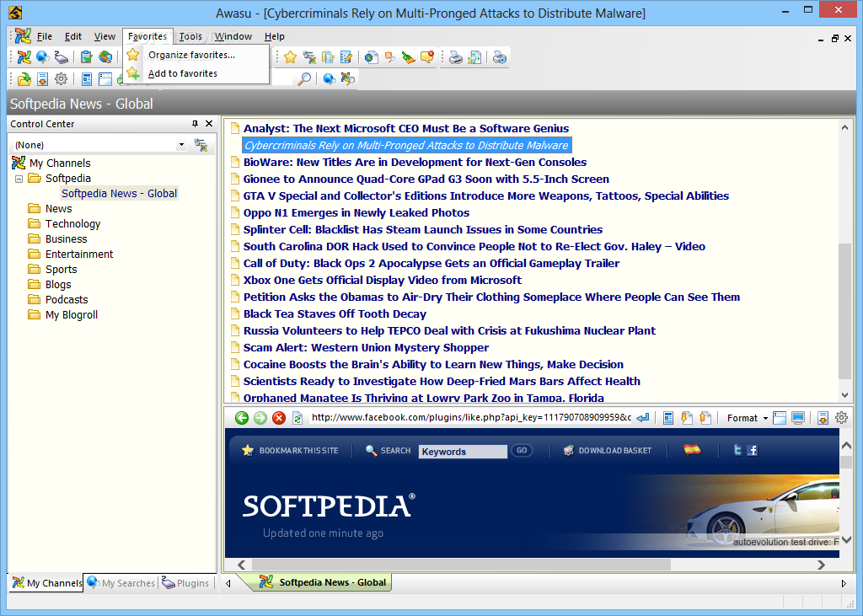
Task: Click the globe with monitor toolbar icon
Action: [x=105, y=56]
